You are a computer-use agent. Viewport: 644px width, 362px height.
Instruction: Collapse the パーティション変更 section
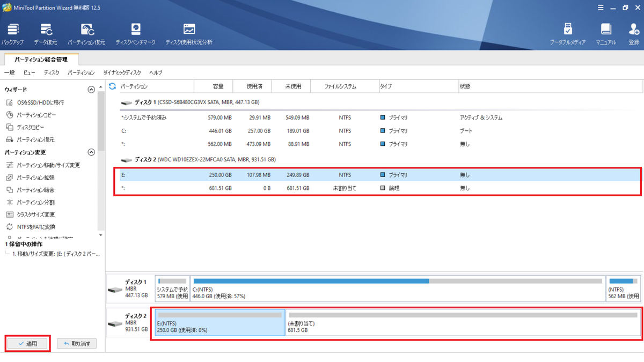coord(91,152)
